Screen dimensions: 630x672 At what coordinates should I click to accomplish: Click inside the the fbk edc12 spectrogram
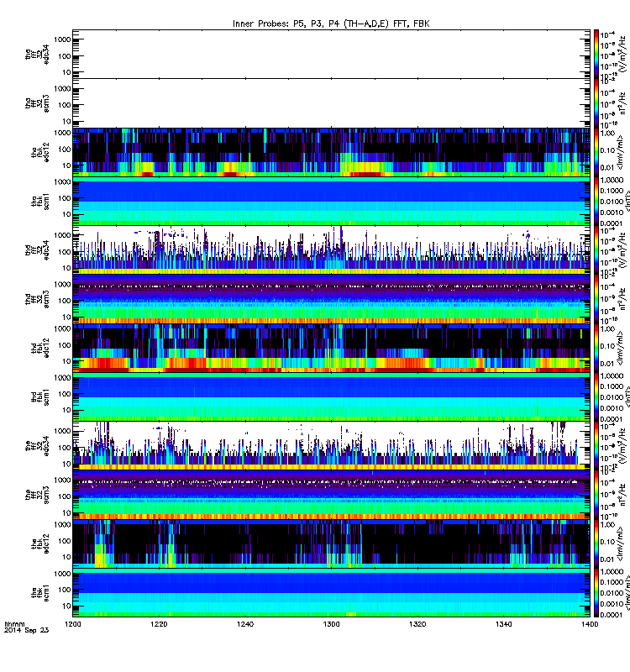(331, 543)
